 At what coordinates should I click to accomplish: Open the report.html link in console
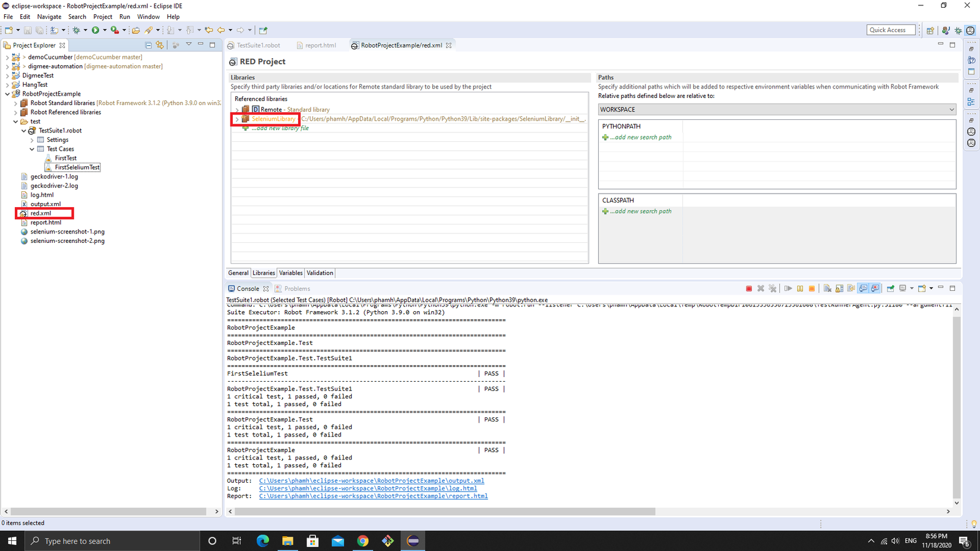(x=373, y=496)
